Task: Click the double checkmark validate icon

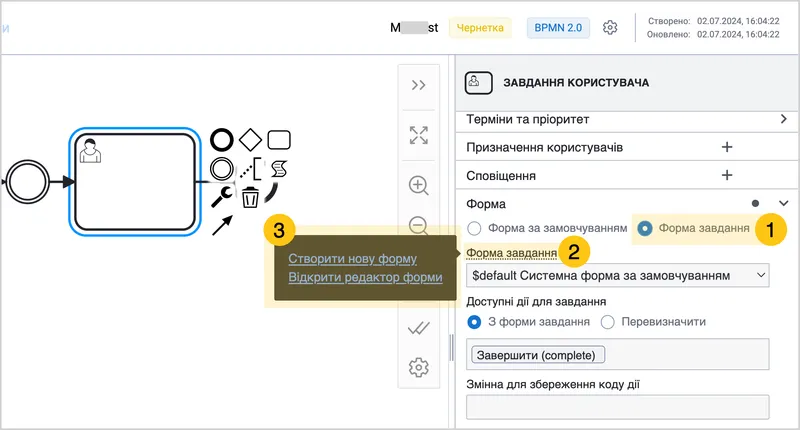Action: point(418,328)
